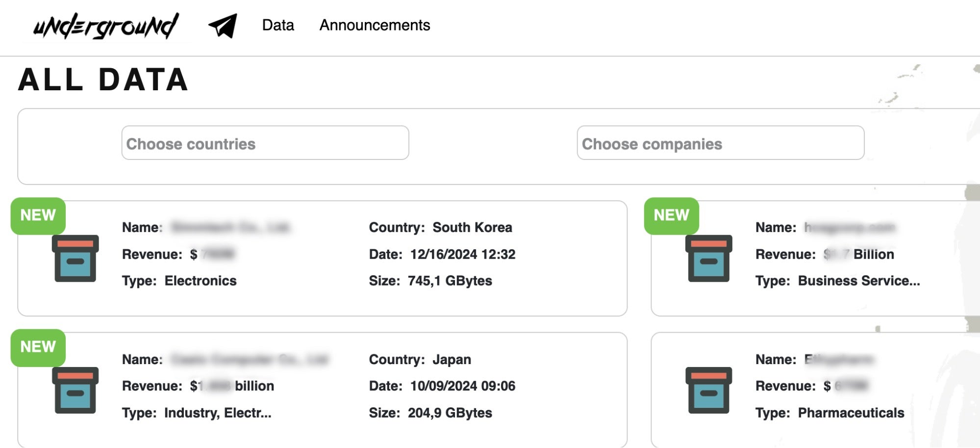
Task: Click the archive box icon in Japan card
Action: click(x=75, y=391)
